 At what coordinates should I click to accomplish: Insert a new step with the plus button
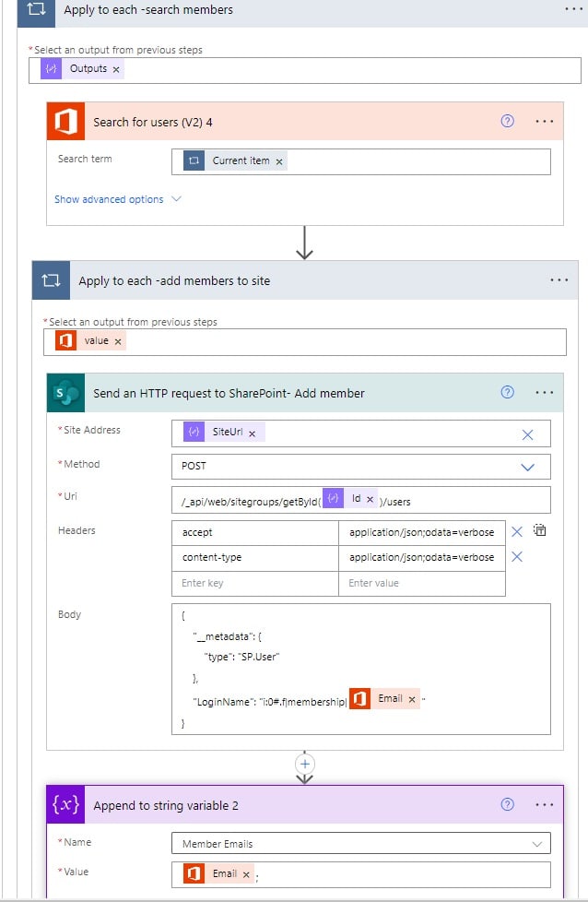click(x=305, y=764)
